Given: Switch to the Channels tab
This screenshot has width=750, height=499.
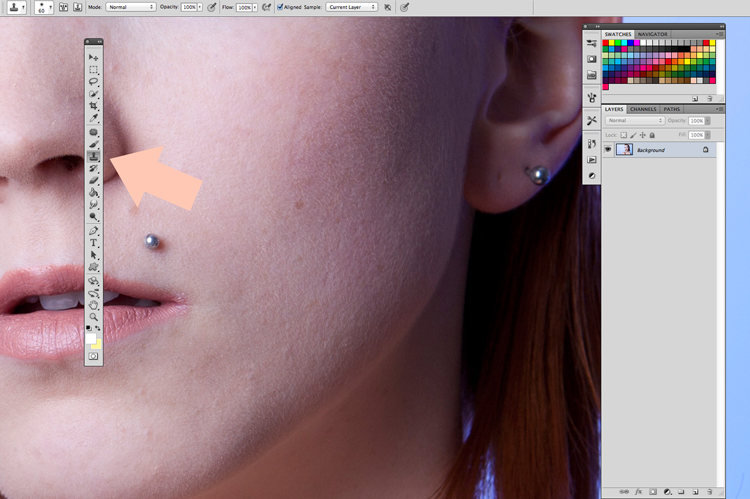Looking at the screenshot, I should (x=643, y=109).
